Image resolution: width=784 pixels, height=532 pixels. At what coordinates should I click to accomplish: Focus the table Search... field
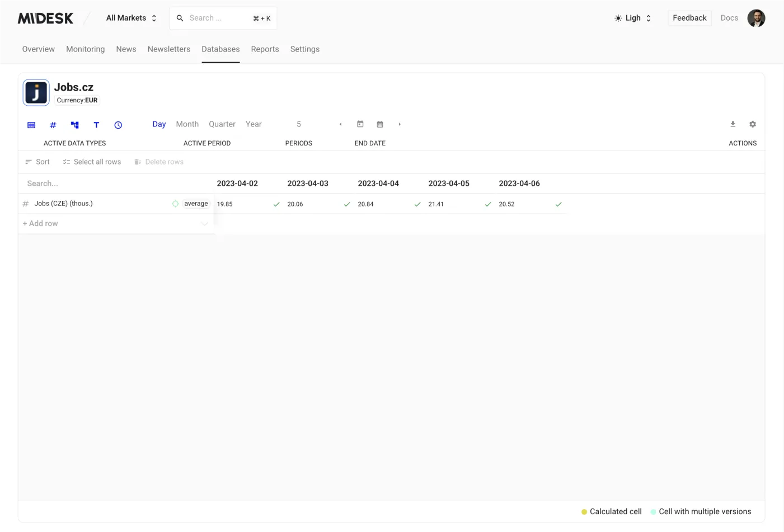(116, 183)
